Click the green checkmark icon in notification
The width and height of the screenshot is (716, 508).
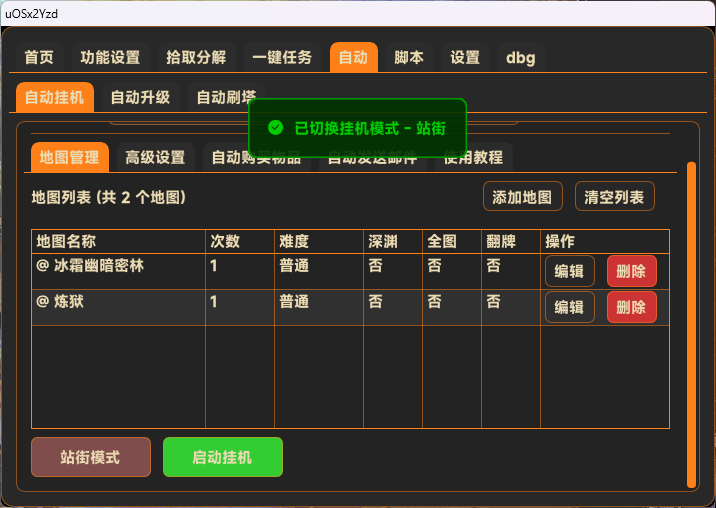[x=276, y=128]
